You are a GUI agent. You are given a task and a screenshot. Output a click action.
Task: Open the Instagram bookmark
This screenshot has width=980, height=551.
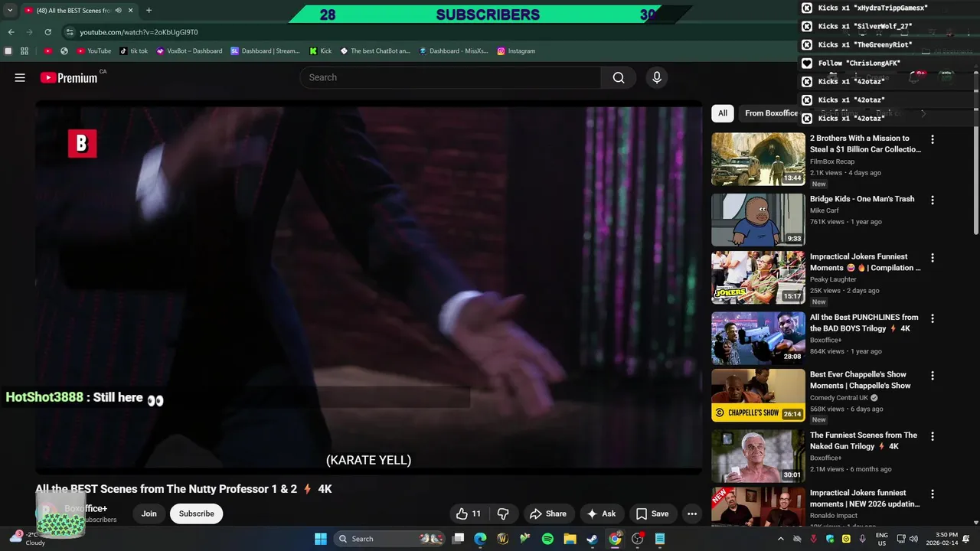[x=516, y=51]
